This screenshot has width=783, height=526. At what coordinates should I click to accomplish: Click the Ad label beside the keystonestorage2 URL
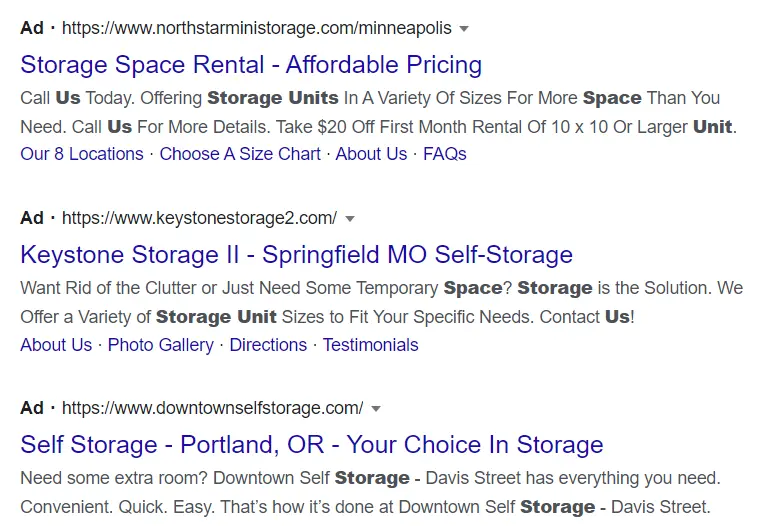pos(32,218)
